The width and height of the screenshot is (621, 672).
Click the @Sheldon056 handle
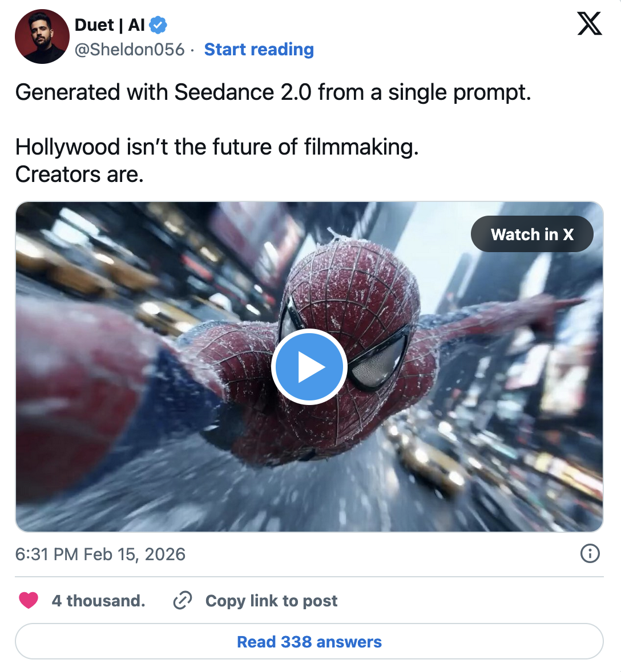click(x=131, y=50)
